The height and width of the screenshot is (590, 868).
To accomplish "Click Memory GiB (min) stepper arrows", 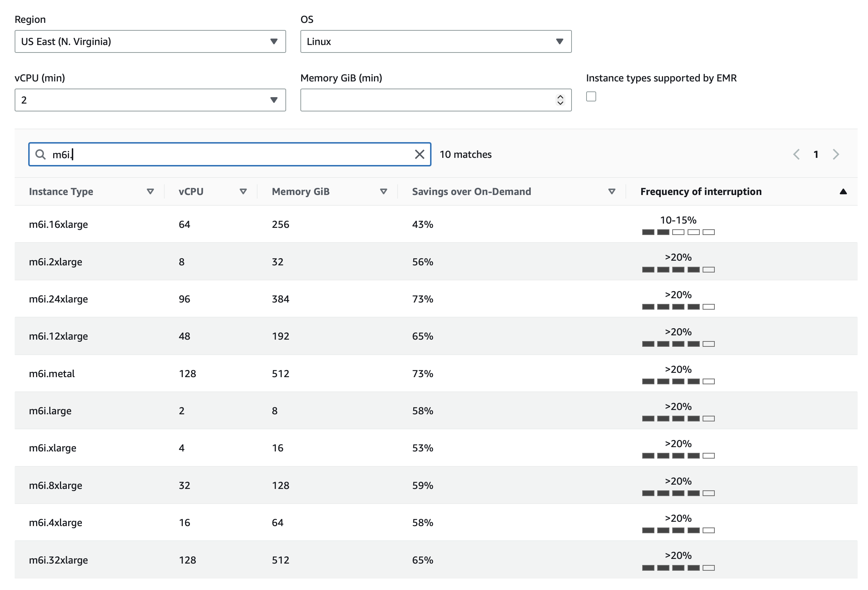I will 560,100.
